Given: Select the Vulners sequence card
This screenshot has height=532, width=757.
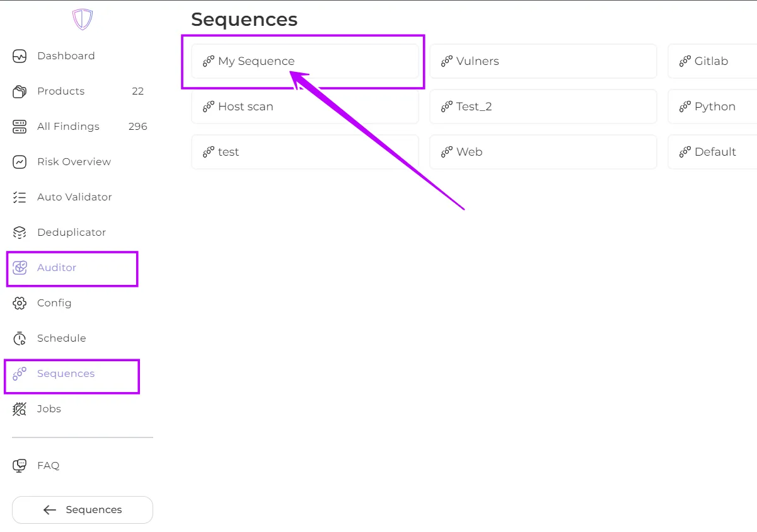Looking at the screenshot, I should (x=543, y=61).
